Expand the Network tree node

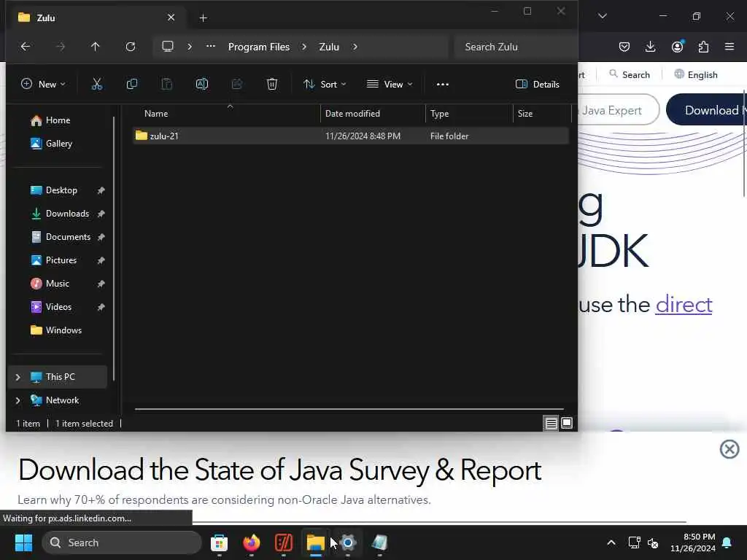point(18,400)
